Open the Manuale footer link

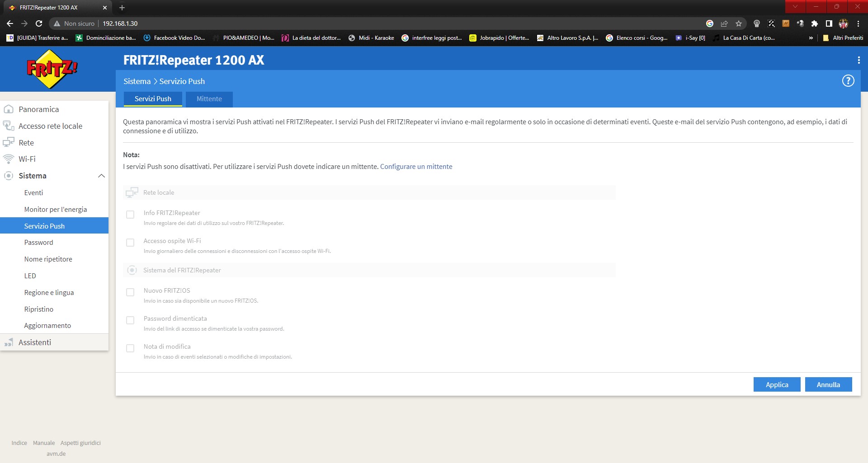(44, 443)
